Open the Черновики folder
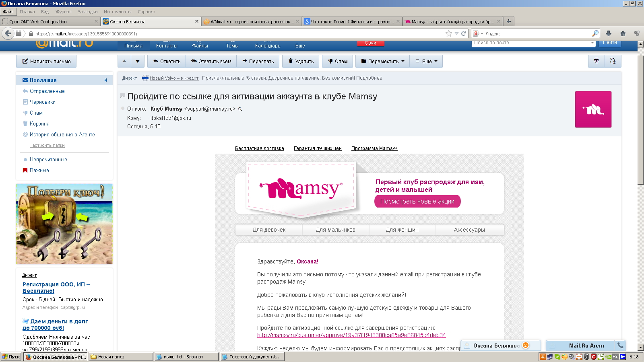This screenshot has width=644, height=362. tap(43, 102)
